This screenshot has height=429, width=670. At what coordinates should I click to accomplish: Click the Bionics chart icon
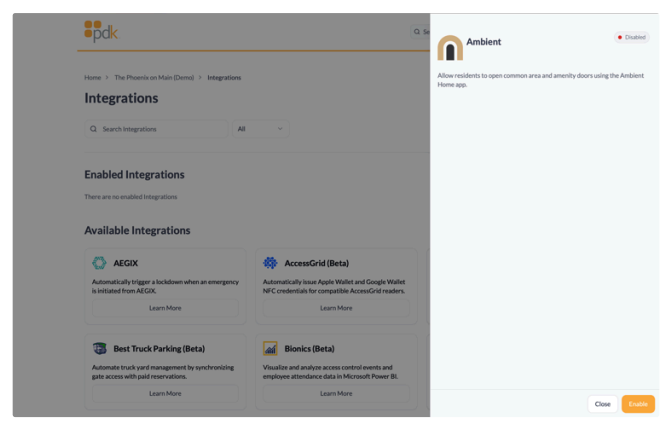pos(270,348)
